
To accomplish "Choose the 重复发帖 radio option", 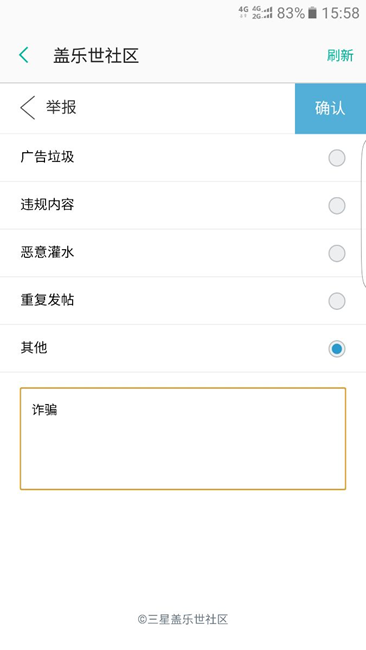I will point(337,301).
